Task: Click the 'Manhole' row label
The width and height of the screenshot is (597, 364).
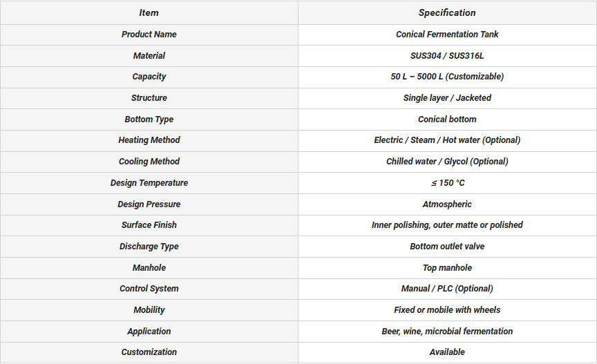Action: coord(149,268)
